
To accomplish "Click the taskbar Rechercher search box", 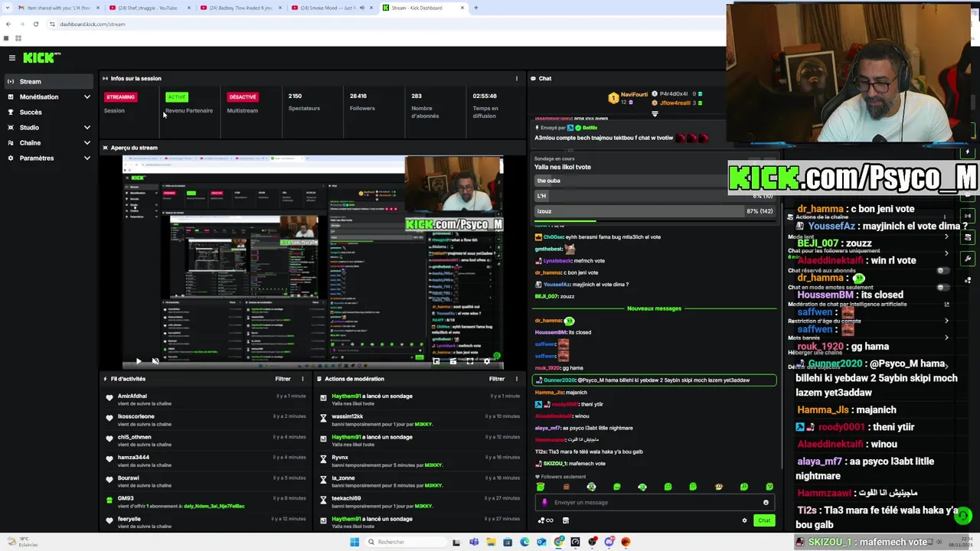I will (x=404, y=542).
